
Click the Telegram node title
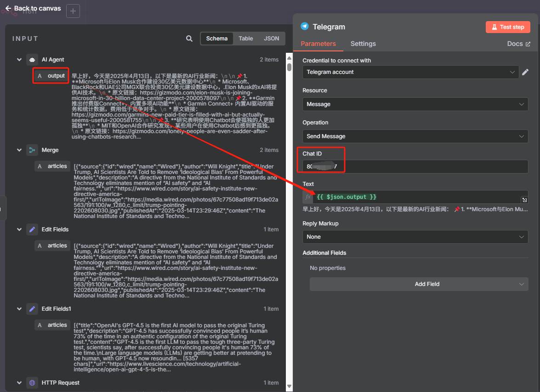pos(329,27)
